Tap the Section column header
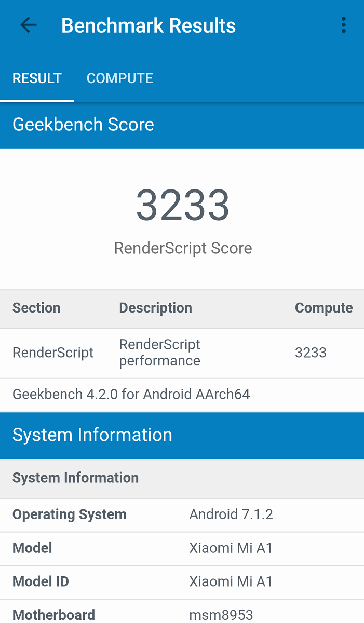This screenshot has width=364, height=623. tap(36, 308)
